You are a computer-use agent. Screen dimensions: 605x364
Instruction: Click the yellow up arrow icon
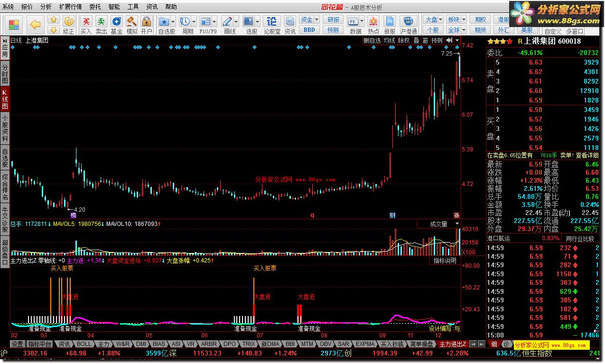(54, 19)
